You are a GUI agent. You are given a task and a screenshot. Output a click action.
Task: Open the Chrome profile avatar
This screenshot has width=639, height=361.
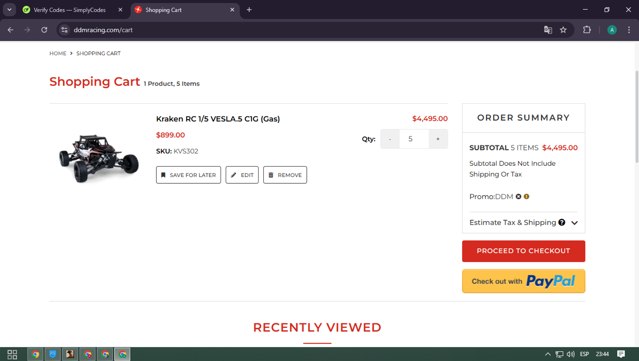612,30
